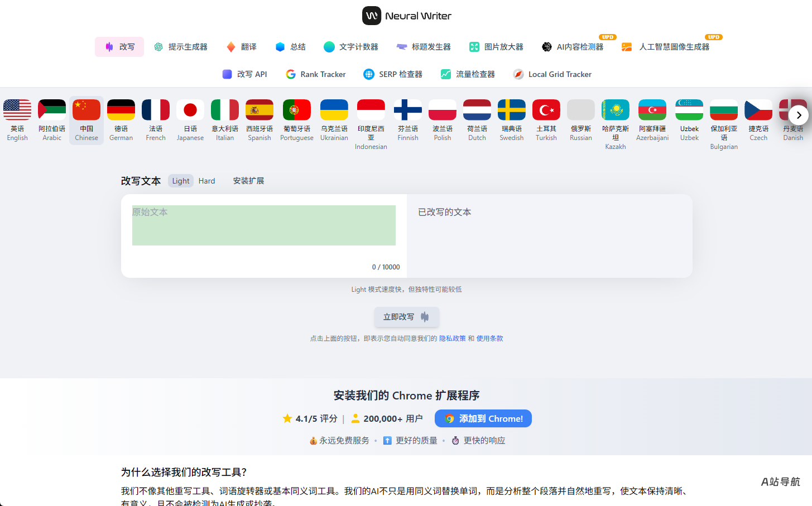Open the Rank Tracker link

(316, 74)
